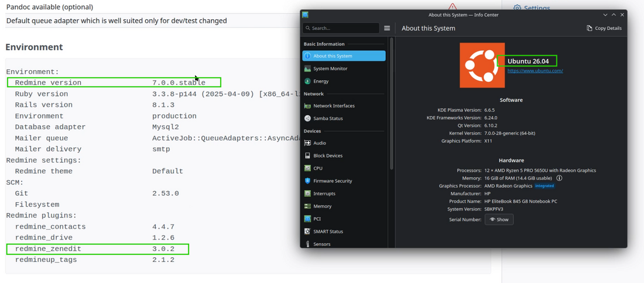Click redmine_drive plugin row
Viewport: 644px width, 283px height.
pos(94,238)
